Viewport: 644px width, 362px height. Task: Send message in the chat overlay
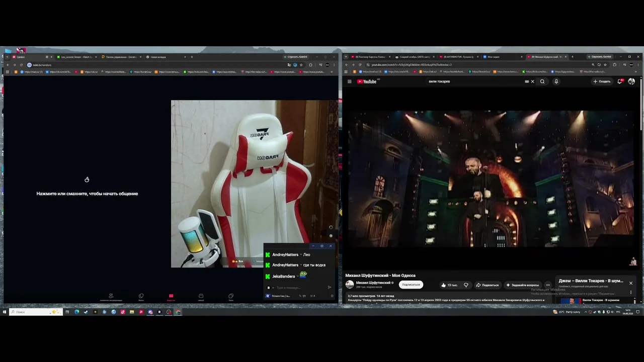pyautogui.click(x=330, y=288)
